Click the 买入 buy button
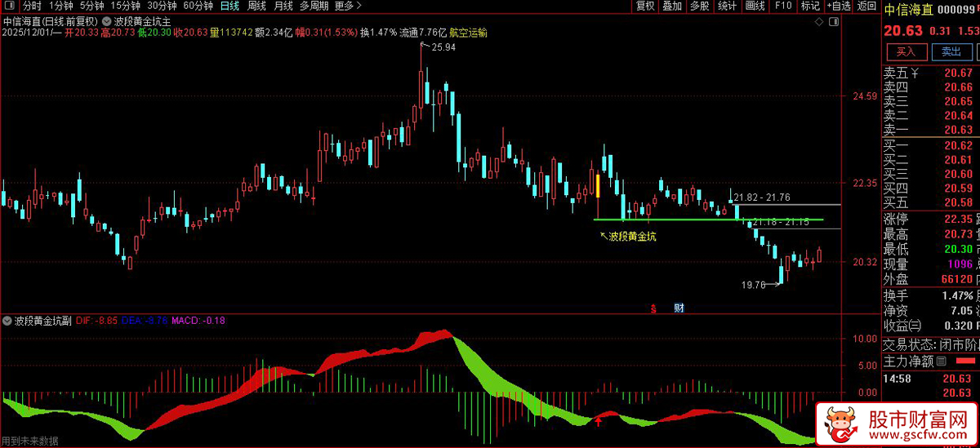Viewport: 980px width, 448px height. [x=906, y=51]
